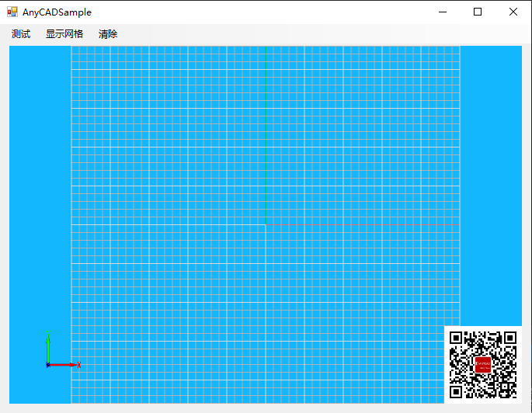Click the AnyCADSample window title text
This screenshot has width=532, height=413.
57,12
